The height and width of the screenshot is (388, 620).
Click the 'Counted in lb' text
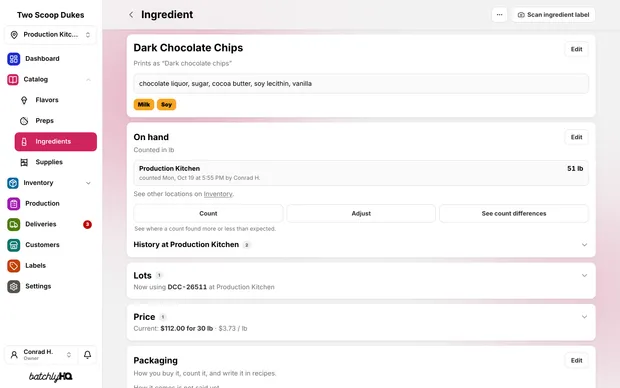[154, 150]
